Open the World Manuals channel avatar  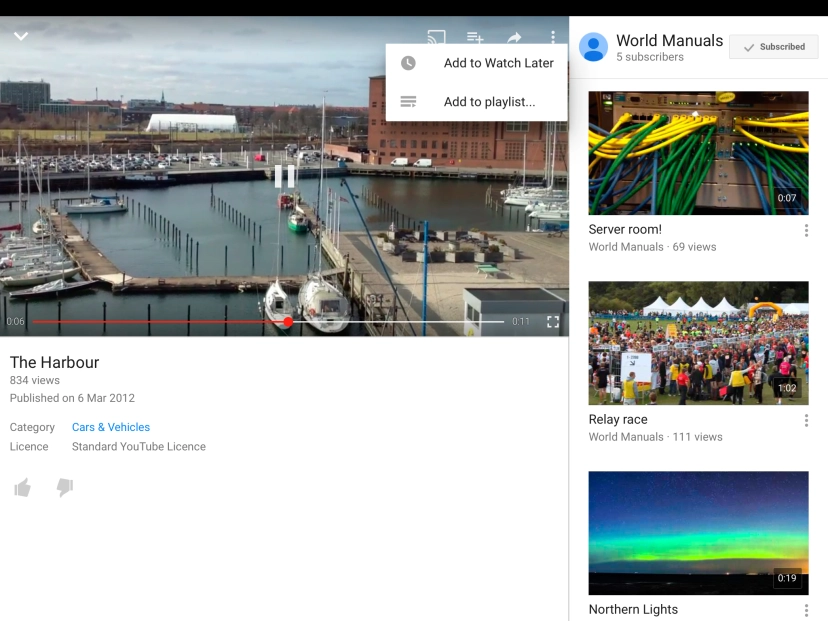[x=593, y=47]
